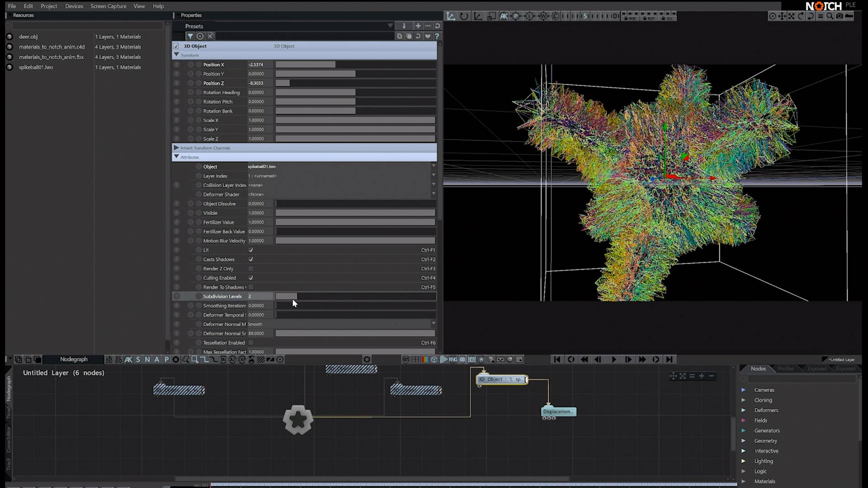Click the down arrow apply preset icon

click(x=404, y=26)
